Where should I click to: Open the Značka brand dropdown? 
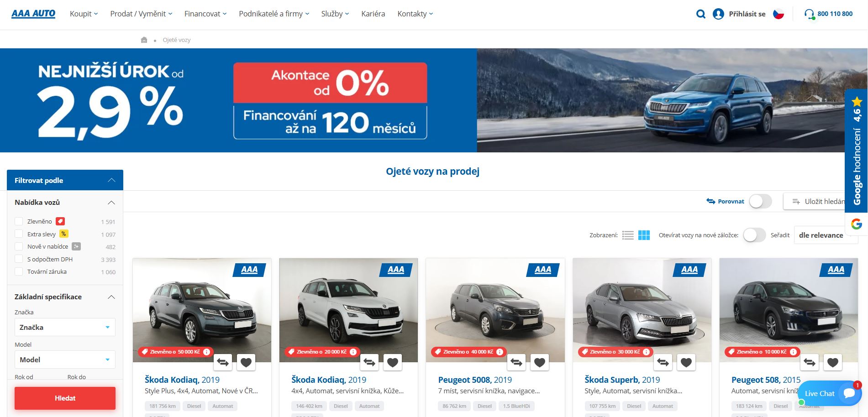point(65,327)
